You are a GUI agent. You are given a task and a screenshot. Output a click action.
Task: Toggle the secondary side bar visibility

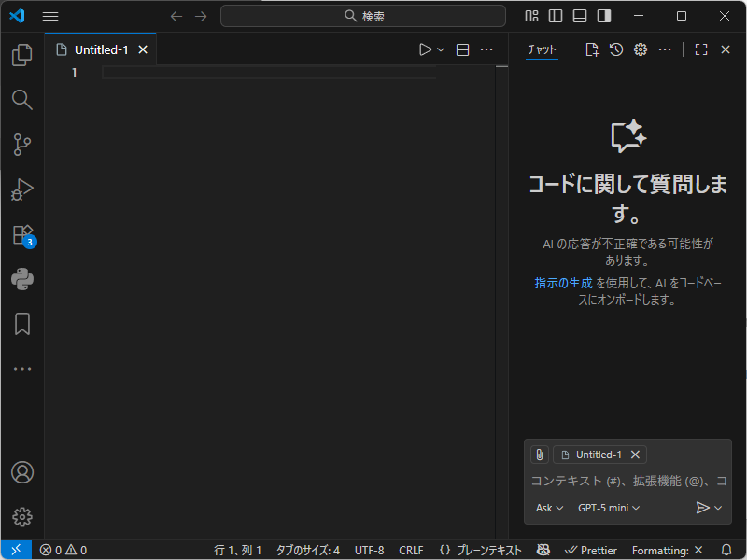[x=604, y=16]
